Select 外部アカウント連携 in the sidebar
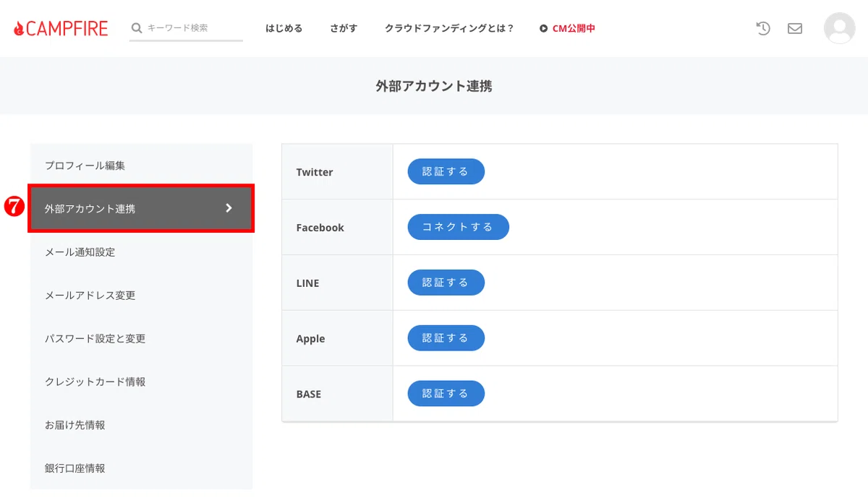This screenshot has width=868, height=503. coord(141,209)
